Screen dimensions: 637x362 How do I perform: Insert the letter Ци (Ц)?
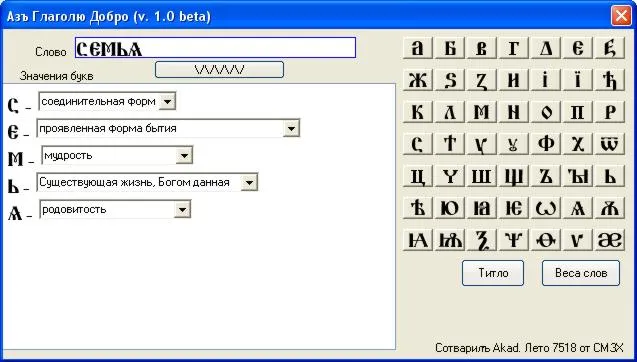click(418, 176)
